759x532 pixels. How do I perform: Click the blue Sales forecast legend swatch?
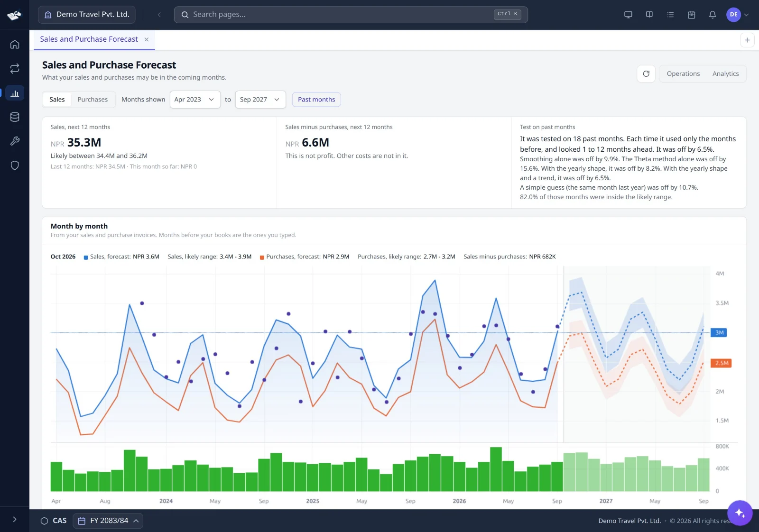[x=86, y=257]
